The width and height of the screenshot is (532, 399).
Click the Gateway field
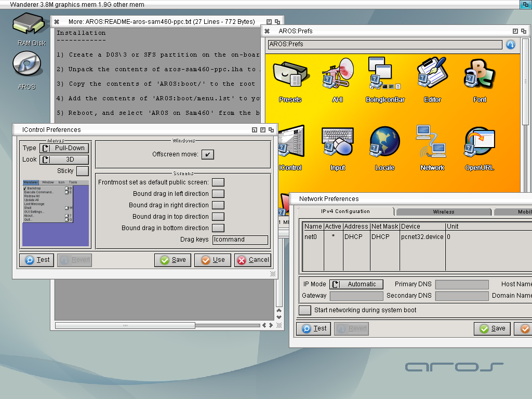356,296
